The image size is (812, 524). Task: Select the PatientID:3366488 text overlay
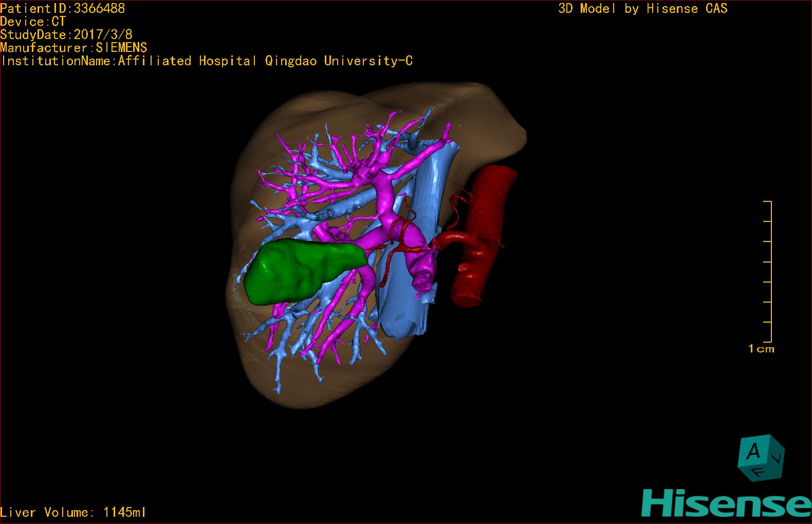(x=63, y=8)
